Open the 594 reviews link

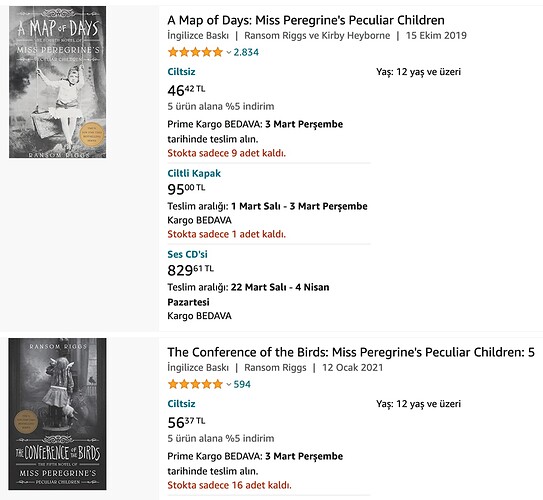click(242, 384)
